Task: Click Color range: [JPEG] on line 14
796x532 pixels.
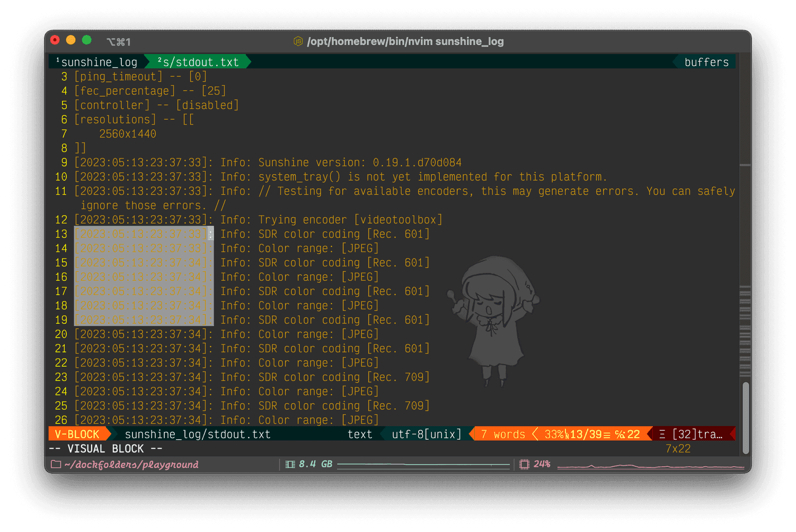Action: click(x=319, y=249)
